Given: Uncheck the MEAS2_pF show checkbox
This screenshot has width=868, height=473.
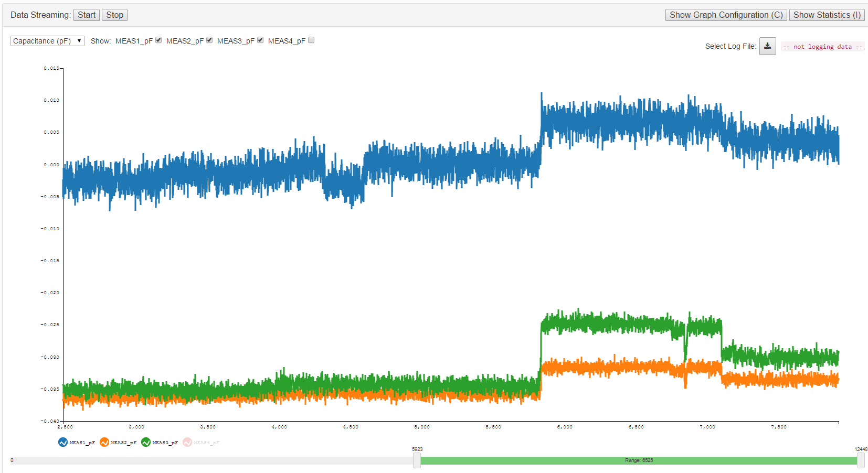Looking at the screenshot, I should (209, 40).
